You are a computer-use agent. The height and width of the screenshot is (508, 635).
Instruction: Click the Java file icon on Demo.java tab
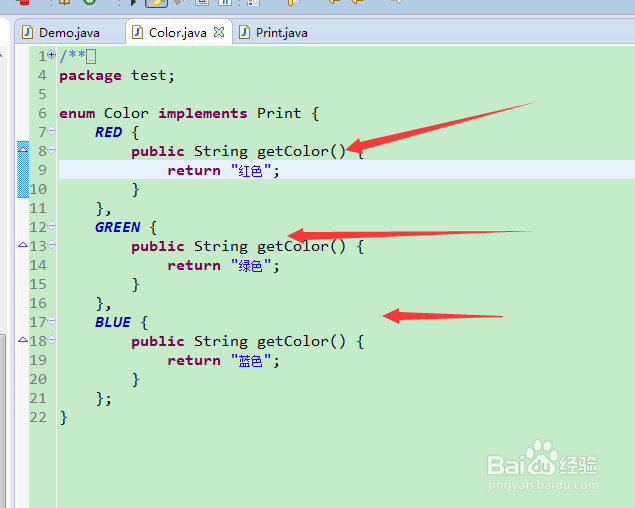pos(27,32)
